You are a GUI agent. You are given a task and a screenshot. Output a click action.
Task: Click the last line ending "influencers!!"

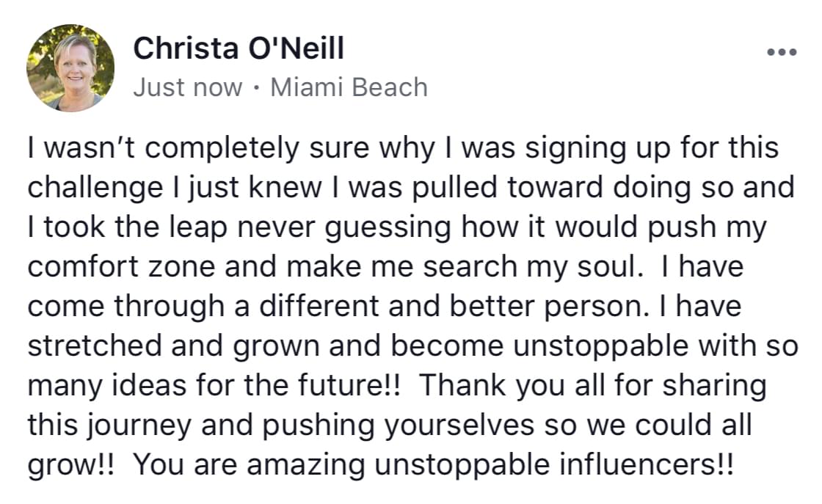380,465
